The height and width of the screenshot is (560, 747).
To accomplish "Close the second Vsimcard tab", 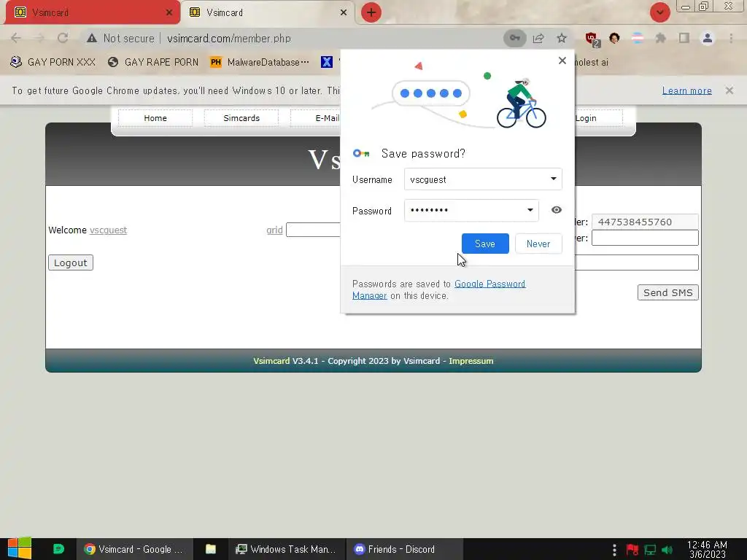I will click(344, 12).
